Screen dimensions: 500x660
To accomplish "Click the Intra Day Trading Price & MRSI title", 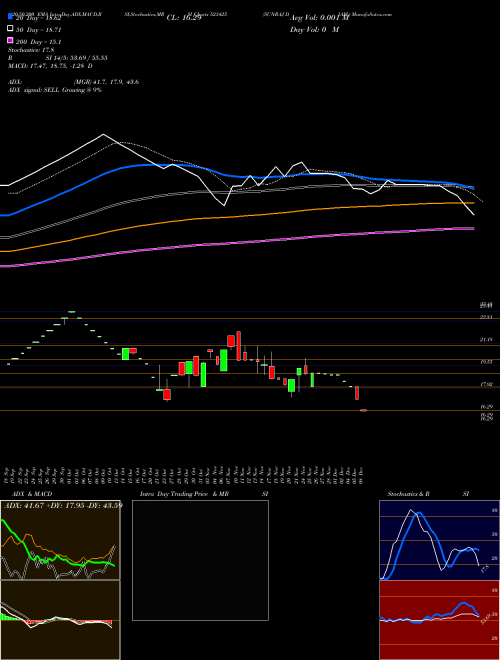I will click(x=204, y=494).
